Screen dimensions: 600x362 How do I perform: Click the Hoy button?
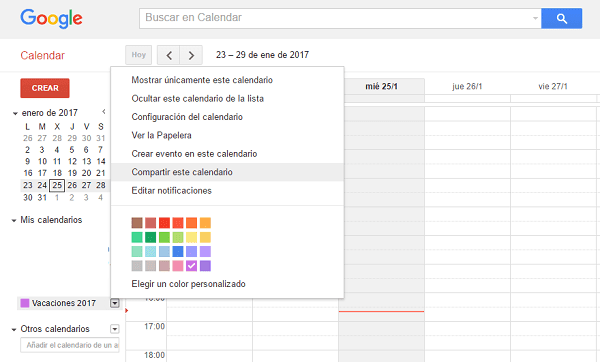pyautogui.click(x=139, y=55)
